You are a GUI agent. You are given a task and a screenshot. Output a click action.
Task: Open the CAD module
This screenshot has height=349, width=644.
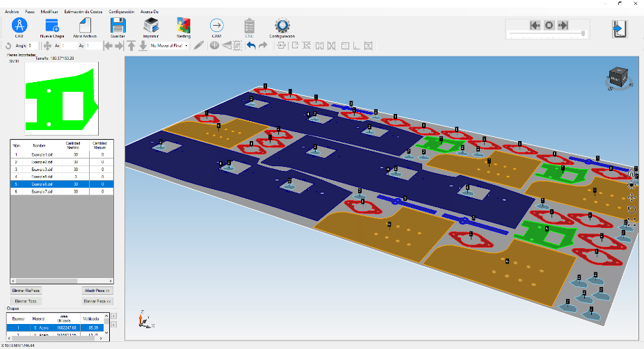click(x=19, y=26)
